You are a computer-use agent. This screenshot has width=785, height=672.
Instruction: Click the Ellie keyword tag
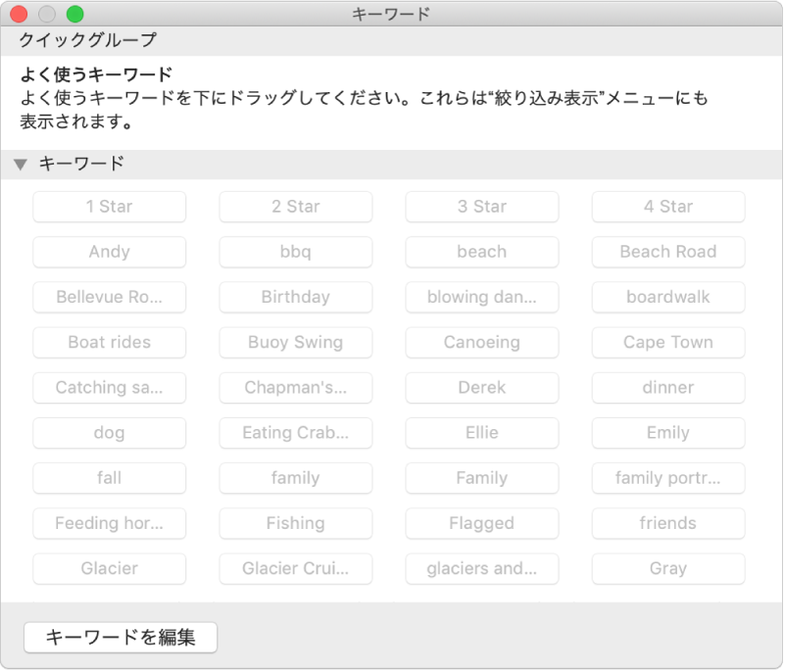click(481, 433)
